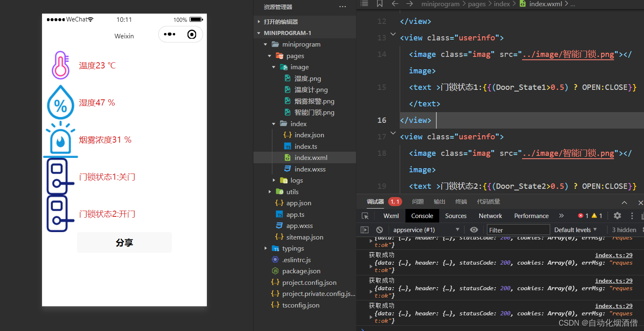
Task: Click the editor outline list icon
Action: [364, 4]
